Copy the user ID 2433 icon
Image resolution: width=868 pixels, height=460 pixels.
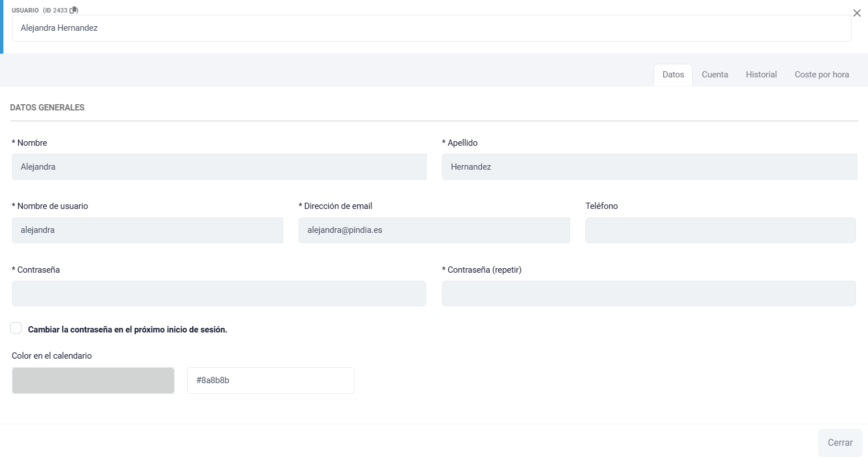[73, 10]
